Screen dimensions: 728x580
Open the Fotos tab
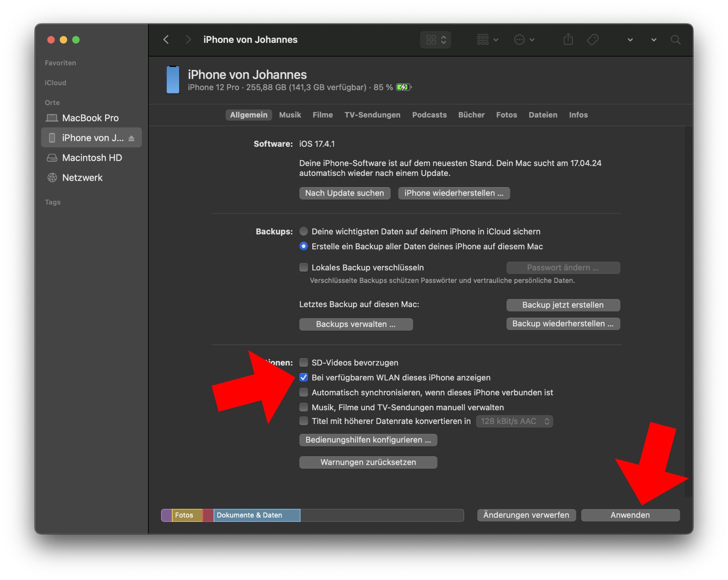tap(506, 115)
